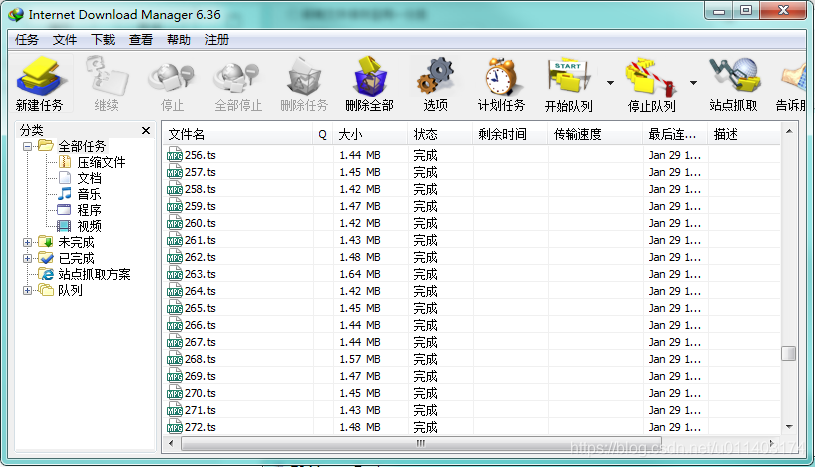Screen dimensions: 815x467
Task: Select the file 272.ts
Action: [x=200, y=427]
